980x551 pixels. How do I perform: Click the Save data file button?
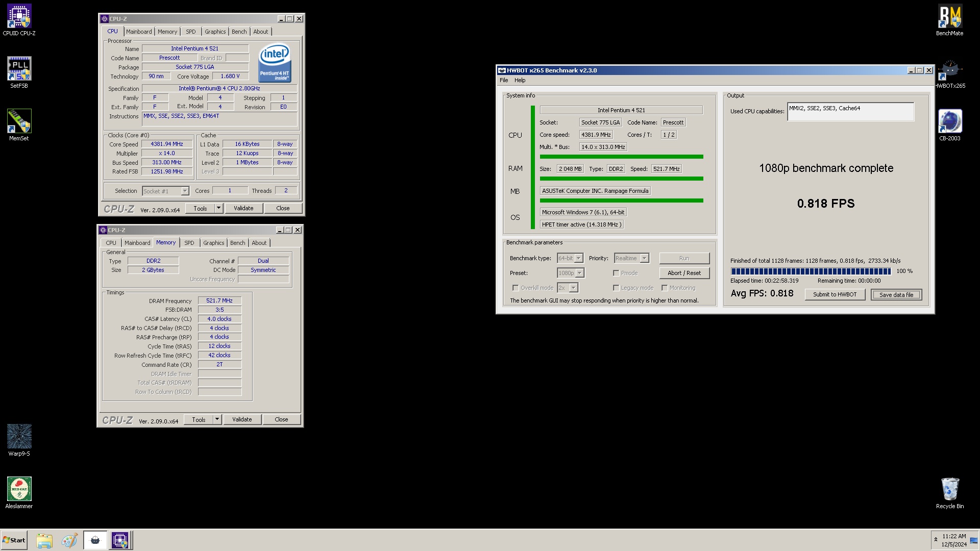click(896, 294)
